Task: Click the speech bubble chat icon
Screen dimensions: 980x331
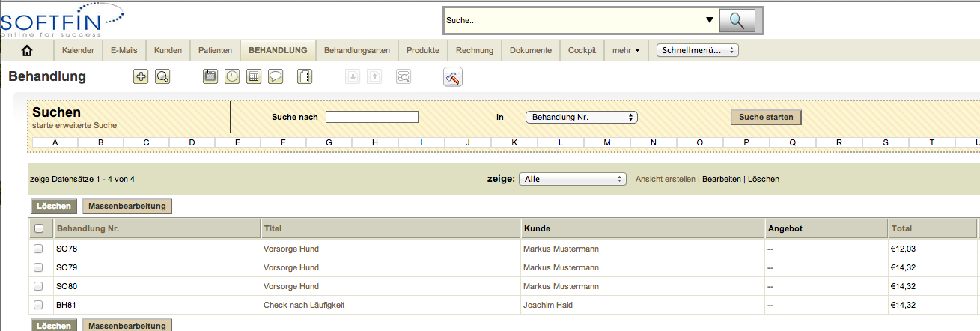Action: (276, 76)
